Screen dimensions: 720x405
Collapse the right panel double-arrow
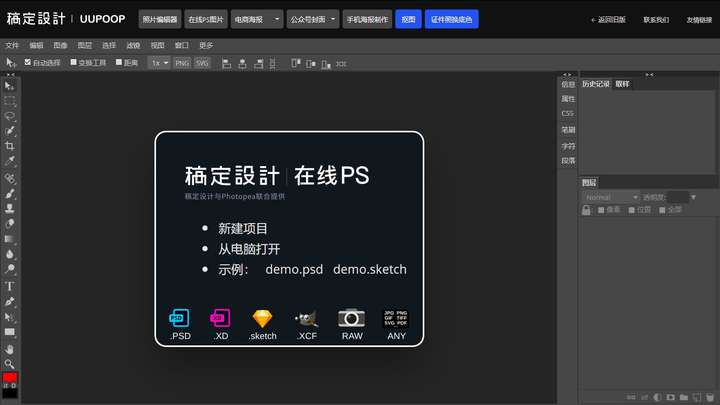pyautogui.click(x=649, y=75)
